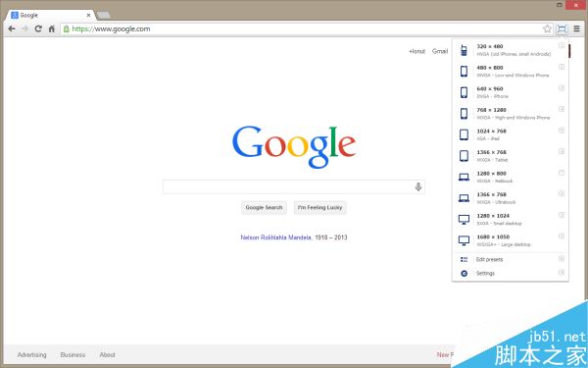Click the Google logo image
The image size is (588, 368).
click(x=294, y=146)
